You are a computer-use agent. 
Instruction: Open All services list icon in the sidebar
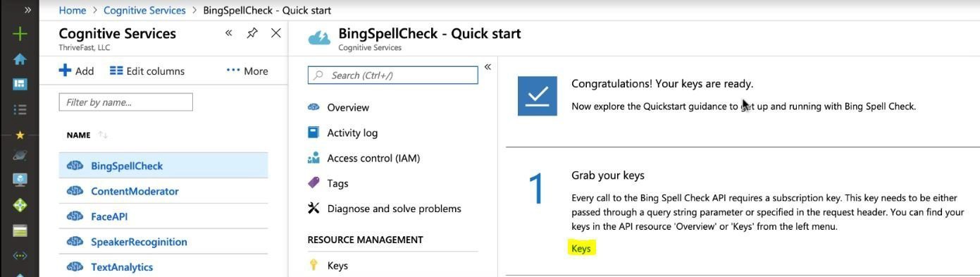20,109
